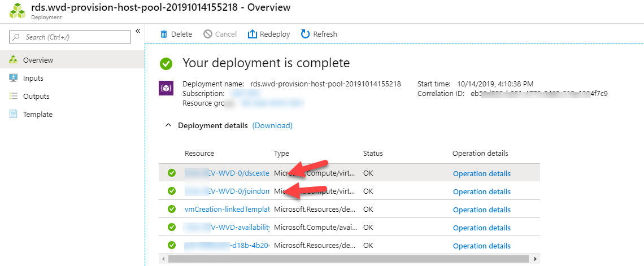644x266 pixels.
Task: Click the Inputs monitor icon in sidebar
Action: [x=13, y=78]
